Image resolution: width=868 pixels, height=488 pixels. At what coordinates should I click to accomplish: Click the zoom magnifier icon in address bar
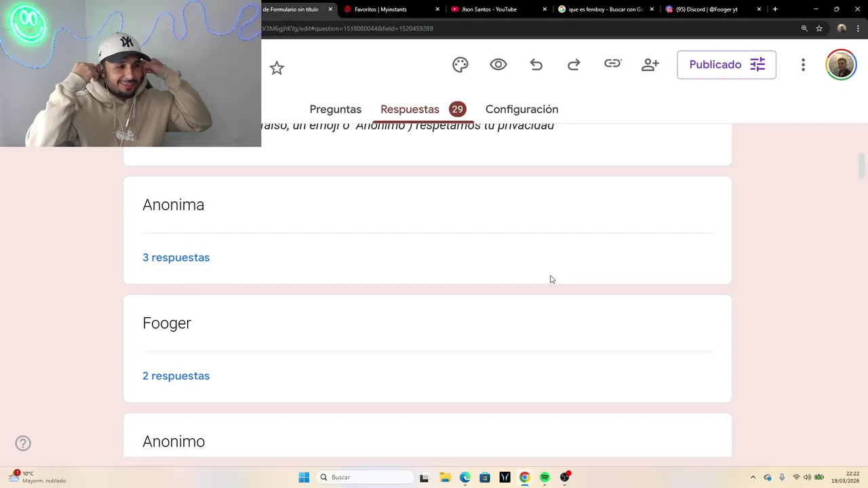(x=804, y=28)
